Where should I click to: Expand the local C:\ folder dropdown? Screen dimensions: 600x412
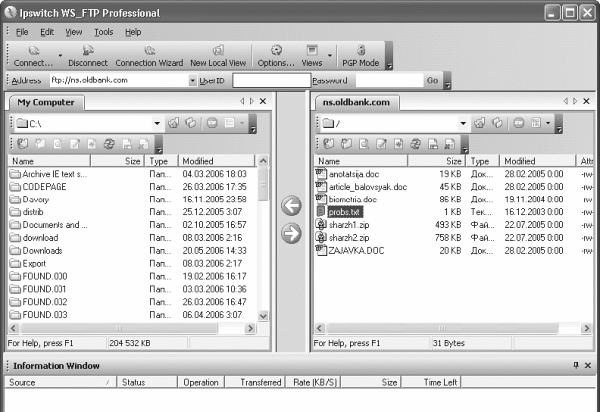tap(157, 123)
